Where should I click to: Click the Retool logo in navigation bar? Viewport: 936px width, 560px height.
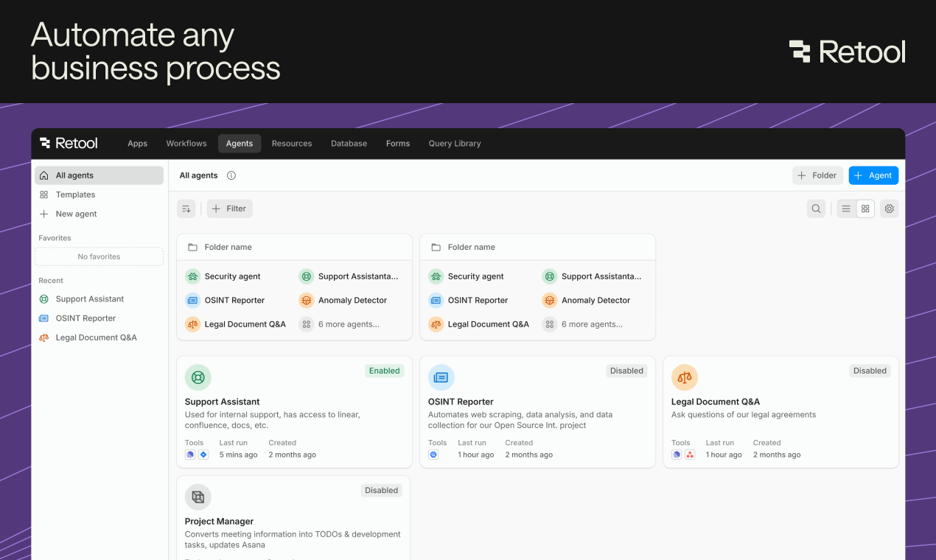(69, 143)
